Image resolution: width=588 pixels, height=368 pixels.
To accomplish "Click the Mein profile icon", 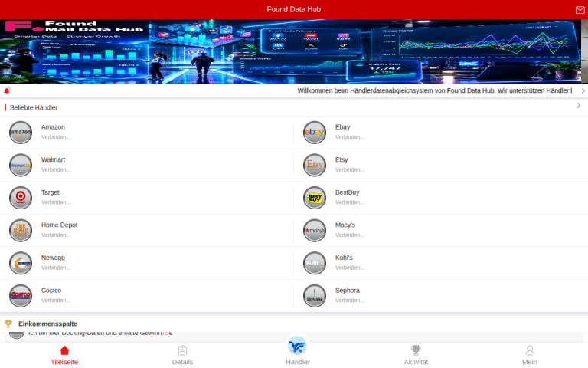I will [x=530, y=350].
